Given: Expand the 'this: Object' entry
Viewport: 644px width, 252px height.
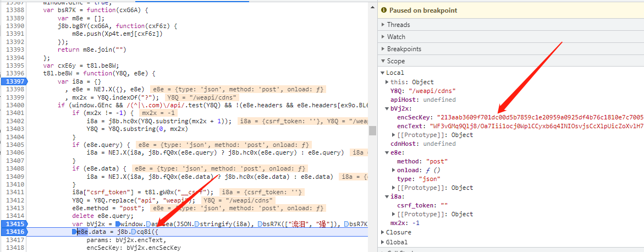Looking at the screenshot, I should [x=387, y=82].
